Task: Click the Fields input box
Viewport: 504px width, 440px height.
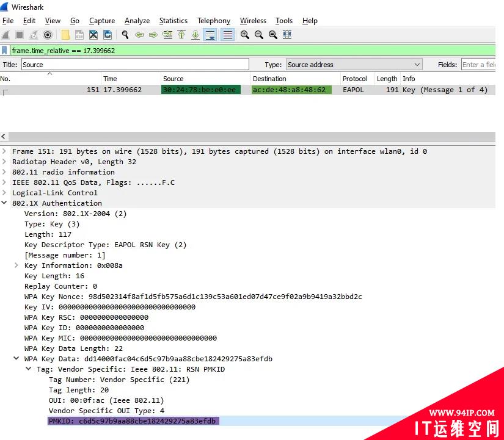Action: click(478, 65)
